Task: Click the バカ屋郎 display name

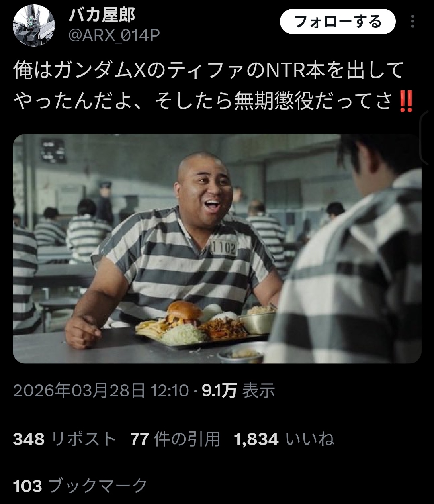Action: coord(101,16)
